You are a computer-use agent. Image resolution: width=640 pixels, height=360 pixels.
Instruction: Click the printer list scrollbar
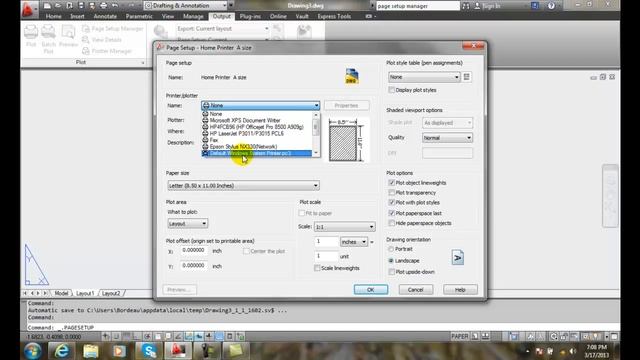click(x=316, y=134)
